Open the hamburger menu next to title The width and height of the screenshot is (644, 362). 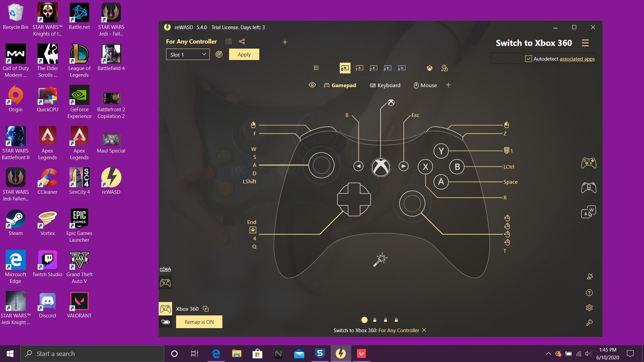(585, 43)
